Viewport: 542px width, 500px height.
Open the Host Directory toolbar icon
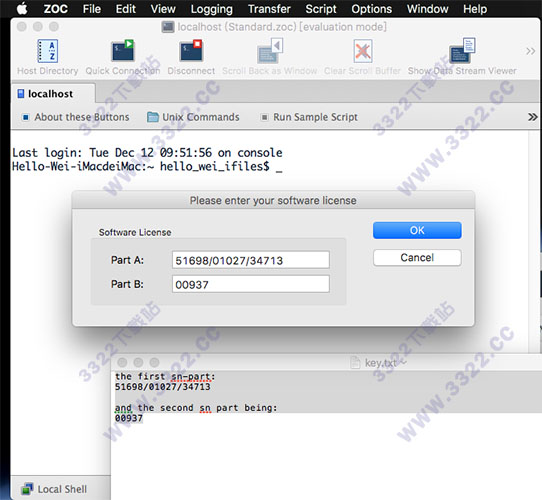click(x=48, y=51)
